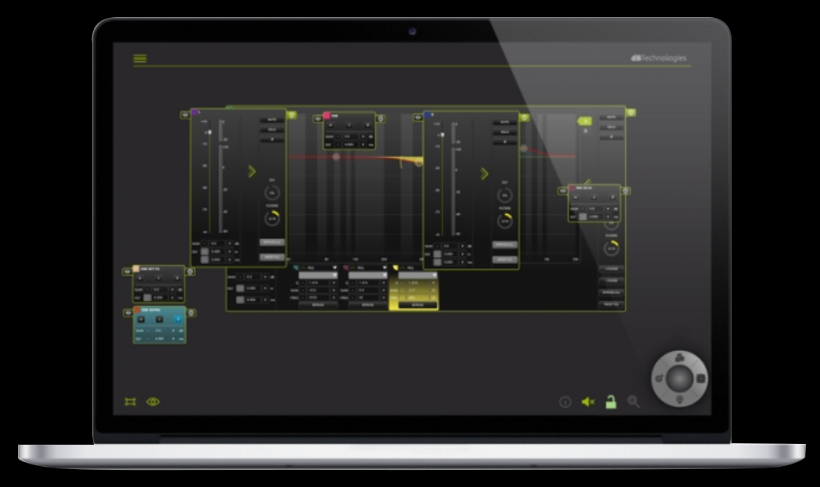This screenshot has height=487, width=820.
Task: Click MUTE in the far-right column
Action: tap(611, 117)
